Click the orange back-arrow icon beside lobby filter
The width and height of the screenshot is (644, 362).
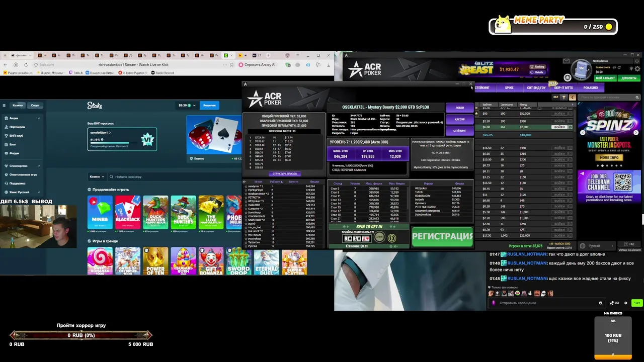pos(573,98)
